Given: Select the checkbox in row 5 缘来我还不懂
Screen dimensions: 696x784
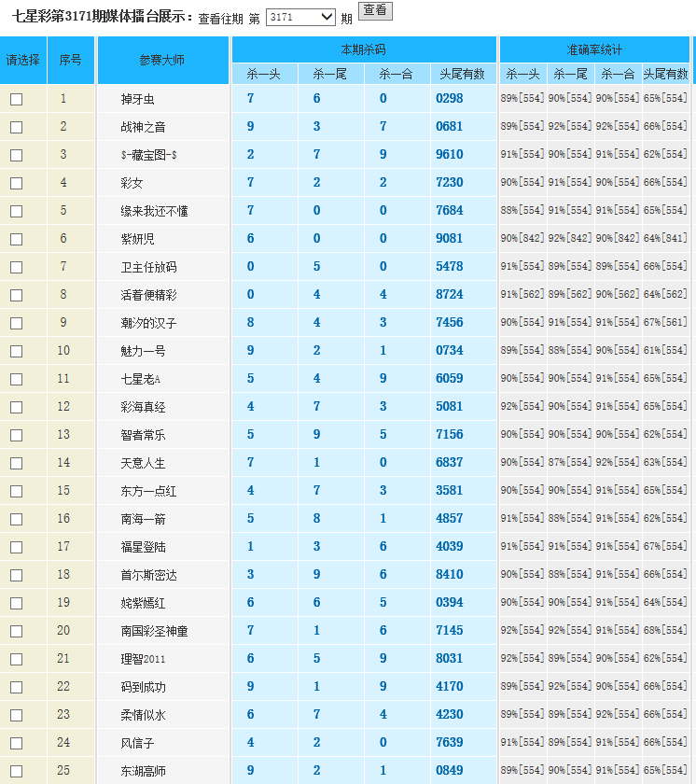Looking at the screenshot, I should tap(16, 211).
